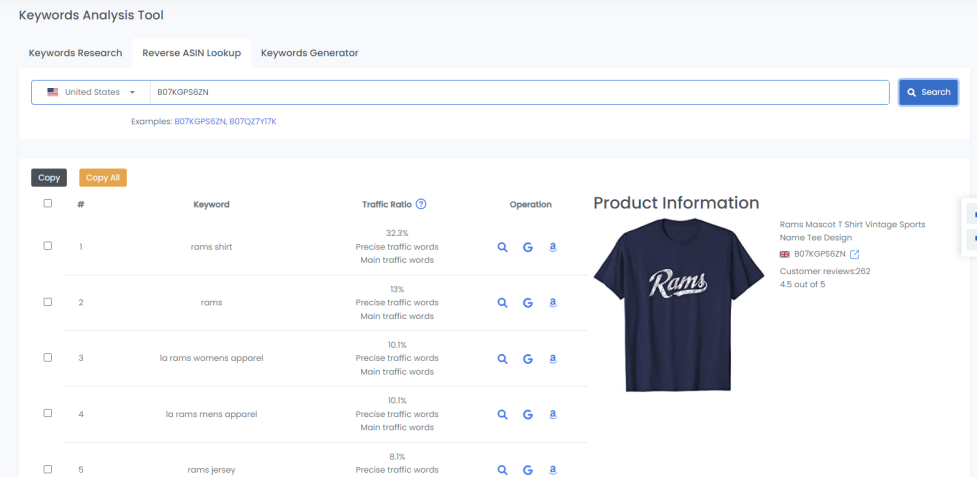Select the Reverse ASIN Lookup tab
The image size is (977, 477).
(x=191, y=53)
